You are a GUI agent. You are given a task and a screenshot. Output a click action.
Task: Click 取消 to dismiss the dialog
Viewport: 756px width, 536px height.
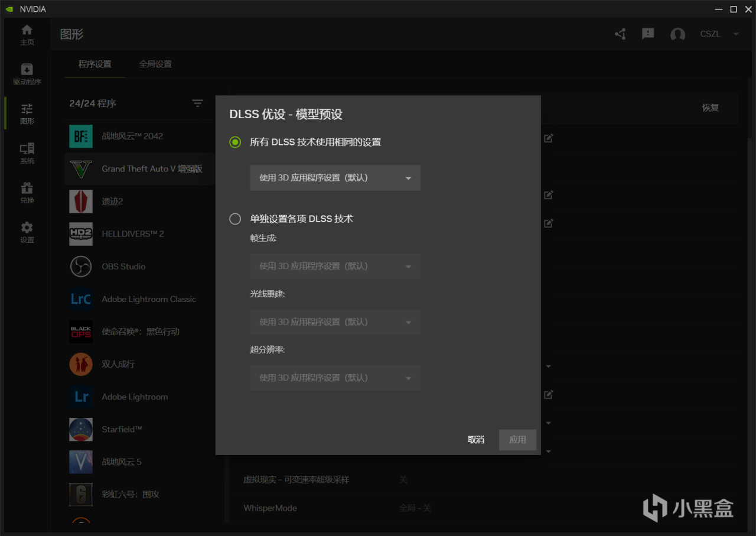(476, 440)
